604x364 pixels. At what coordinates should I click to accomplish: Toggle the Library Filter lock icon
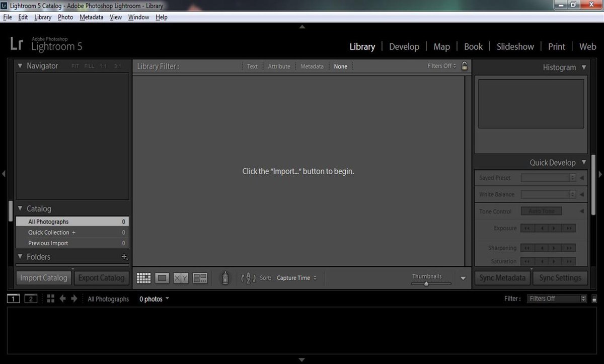point(465,65)
